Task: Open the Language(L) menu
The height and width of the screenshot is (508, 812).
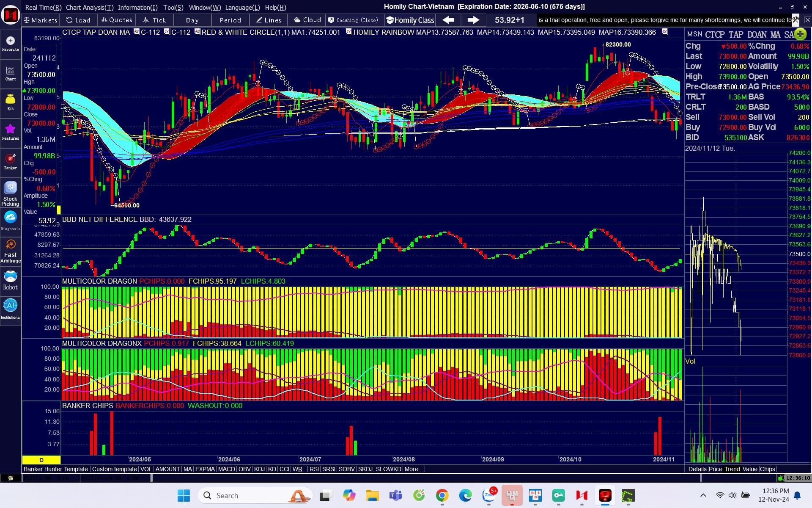Action: [242, 7]
